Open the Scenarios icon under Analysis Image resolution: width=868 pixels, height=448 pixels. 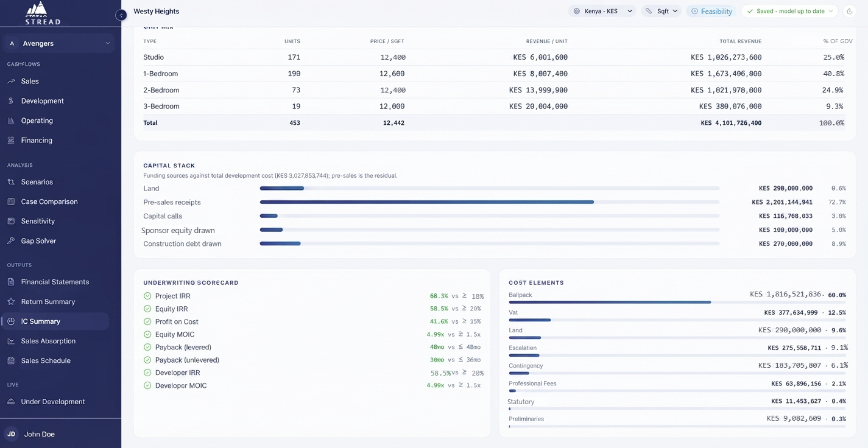point(11,182)
